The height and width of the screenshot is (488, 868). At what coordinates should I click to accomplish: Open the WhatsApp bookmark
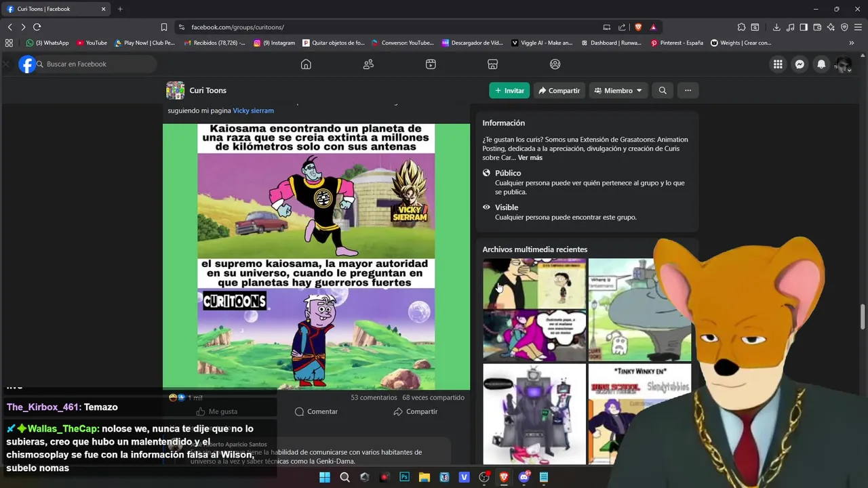pyautogui.click(x=47, y=43)
